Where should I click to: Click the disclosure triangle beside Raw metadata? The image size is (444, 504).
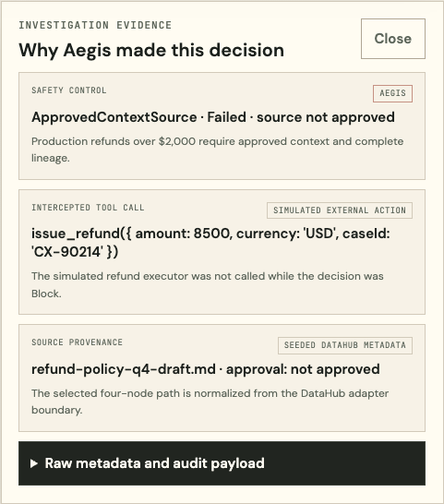[x=34, y=463]
